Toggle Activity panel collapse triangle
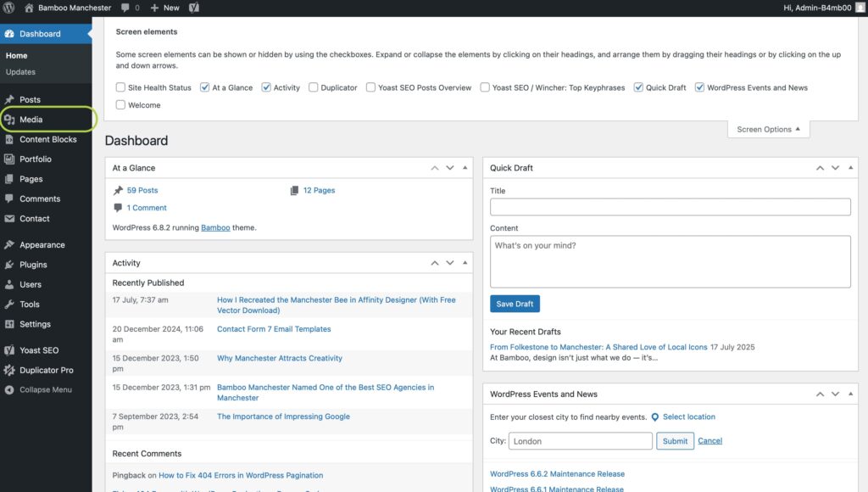 coord(465,263)
